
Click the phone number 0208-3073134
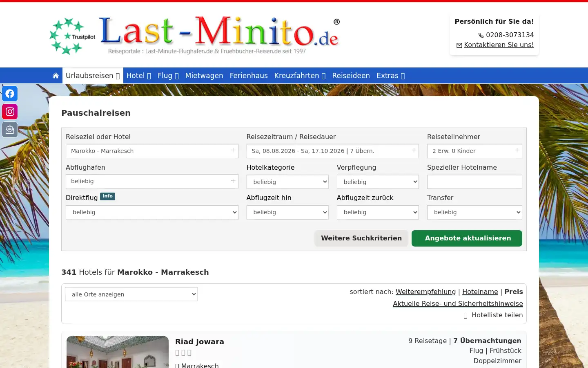[x=510, y=35]
